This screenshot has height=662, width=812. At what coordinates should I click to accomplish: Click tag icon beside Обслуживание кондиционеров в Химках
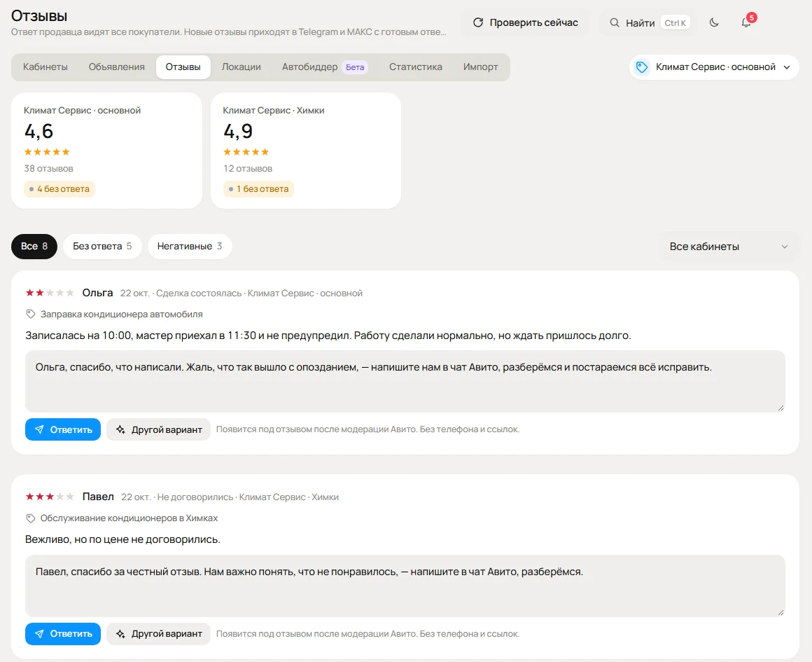[31, 518]
